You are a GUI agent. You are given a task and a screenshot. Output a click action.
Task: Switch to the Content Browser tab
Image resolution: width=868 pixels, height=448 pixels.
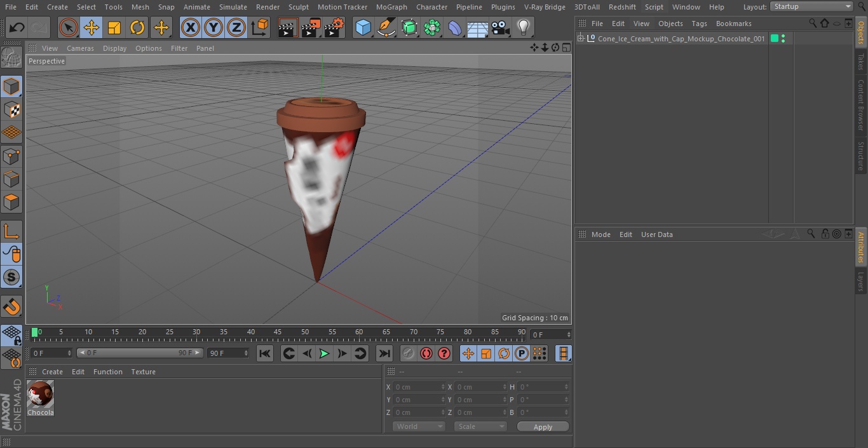point(861,105)
